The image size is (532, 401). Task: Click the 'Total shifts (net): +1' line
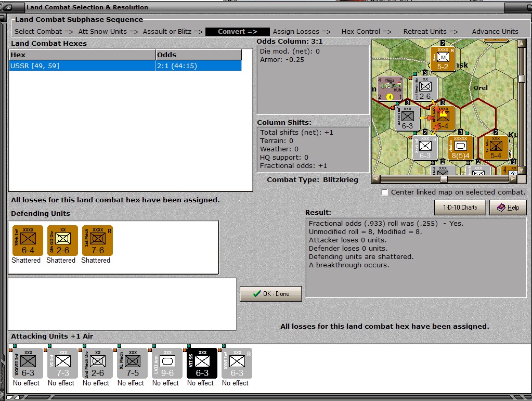click(x=296, y=132)
